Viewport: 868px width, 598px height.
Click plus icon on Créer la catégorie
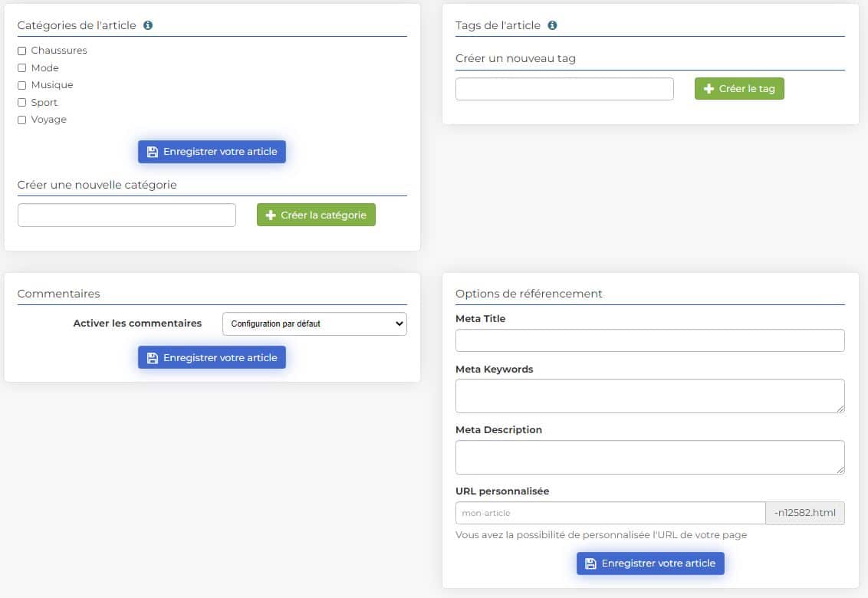click(x=270, y=215)
